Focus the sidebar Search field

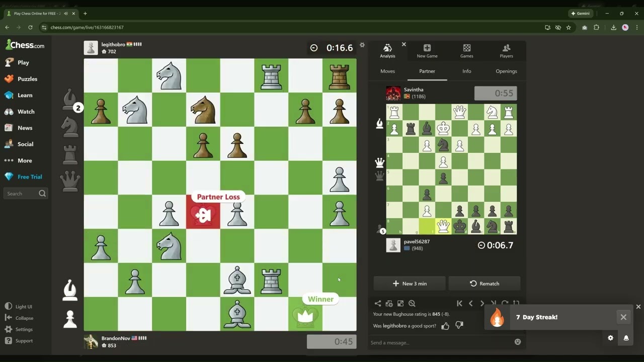point(26,194)
